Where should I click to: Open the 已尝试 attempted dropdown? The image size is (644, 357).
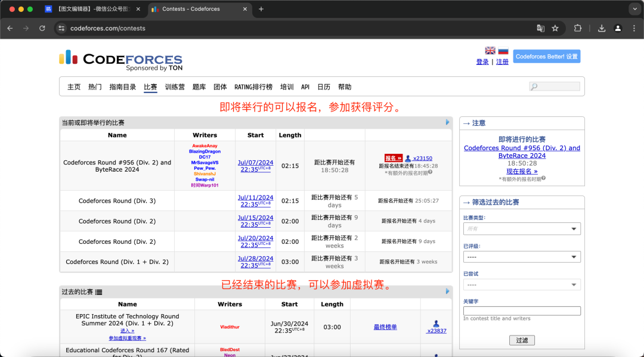[x=522, y=285]
